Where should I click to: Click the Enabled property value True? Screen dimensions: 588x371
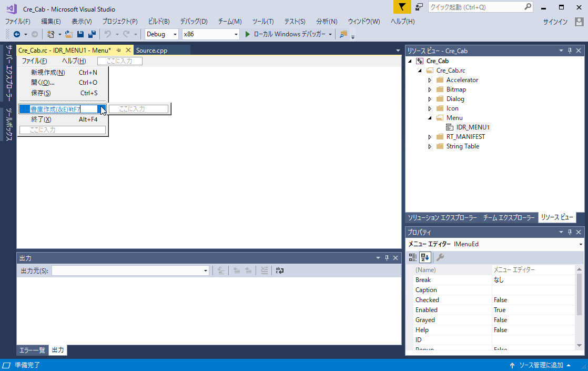[x=533, y=310]
